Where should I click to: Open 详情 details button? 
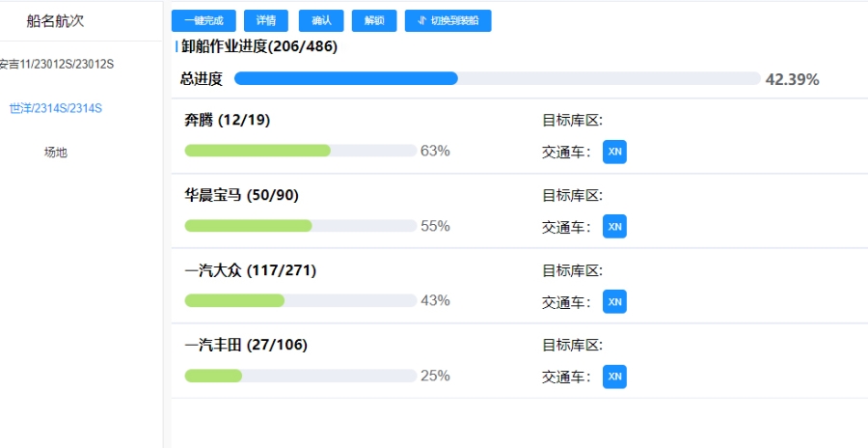[265, 20]
